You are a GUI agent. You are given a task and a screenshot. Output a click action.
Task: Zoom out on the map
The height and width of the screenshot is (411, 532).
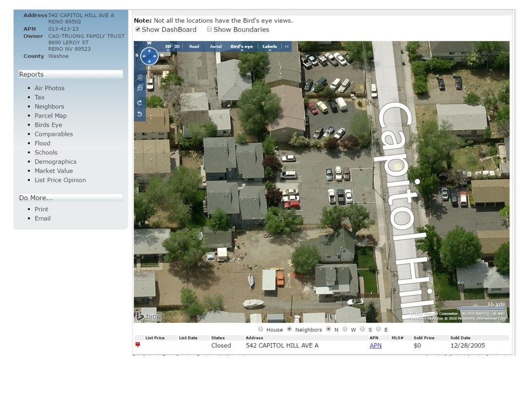(x=140, y=88)
